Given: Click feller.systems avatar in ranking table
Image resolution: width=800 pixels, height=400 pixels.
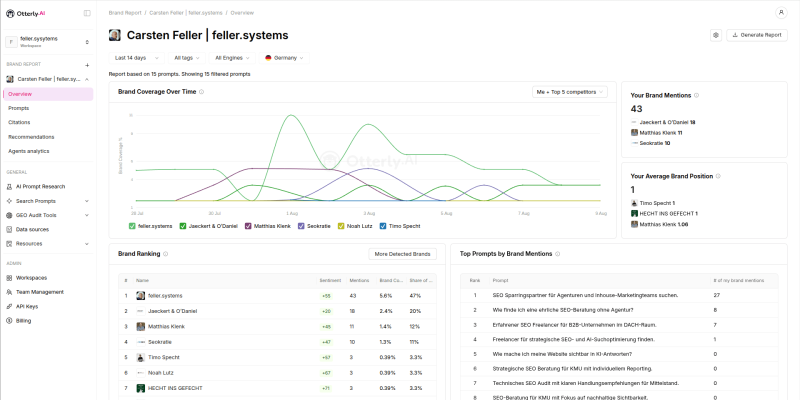Looking at the screenshot, I should click(140, 296).
